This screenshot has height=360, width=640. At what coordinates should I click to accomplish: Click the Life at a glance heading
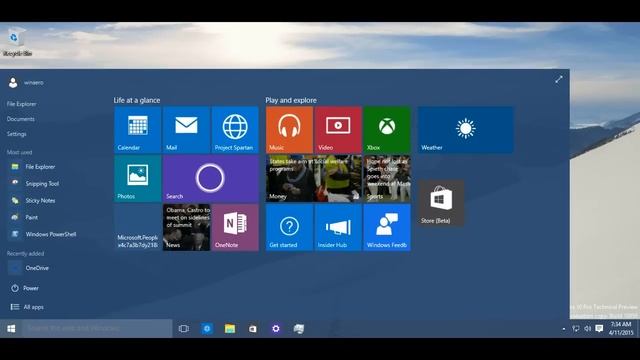click(137, 100)
